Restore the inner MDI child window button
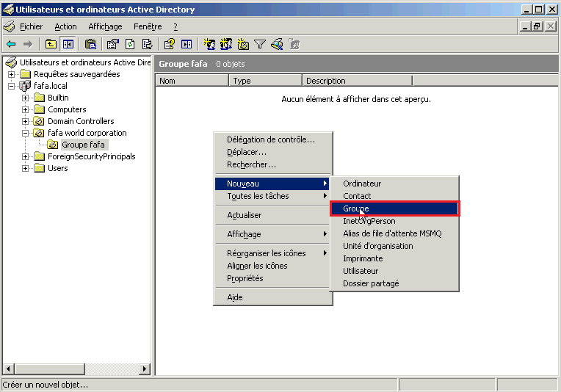Viewport: 561px width, 392px height. click(537, 26)
